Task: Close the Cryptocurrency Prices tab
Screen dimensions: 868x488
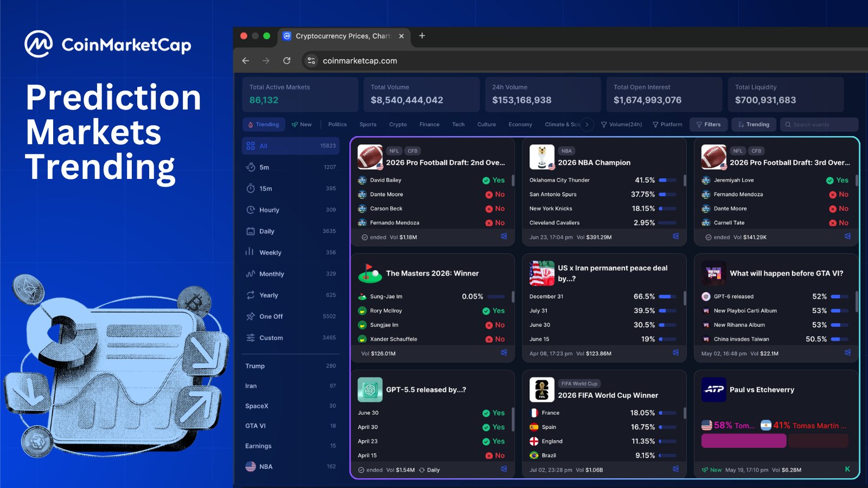Action: point(401,36)
